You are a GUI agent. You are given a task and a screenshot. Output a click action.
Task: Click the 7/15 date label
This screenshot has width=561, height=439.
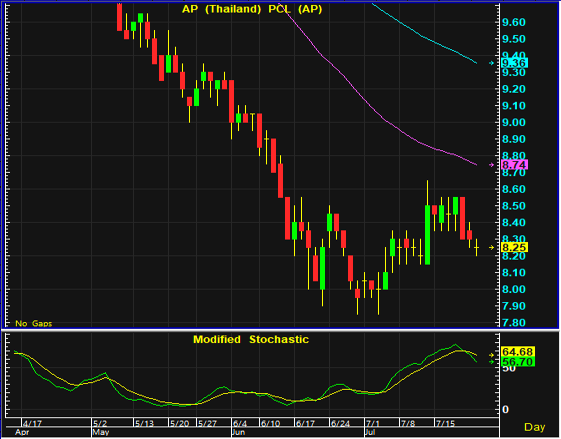point(445,424)
